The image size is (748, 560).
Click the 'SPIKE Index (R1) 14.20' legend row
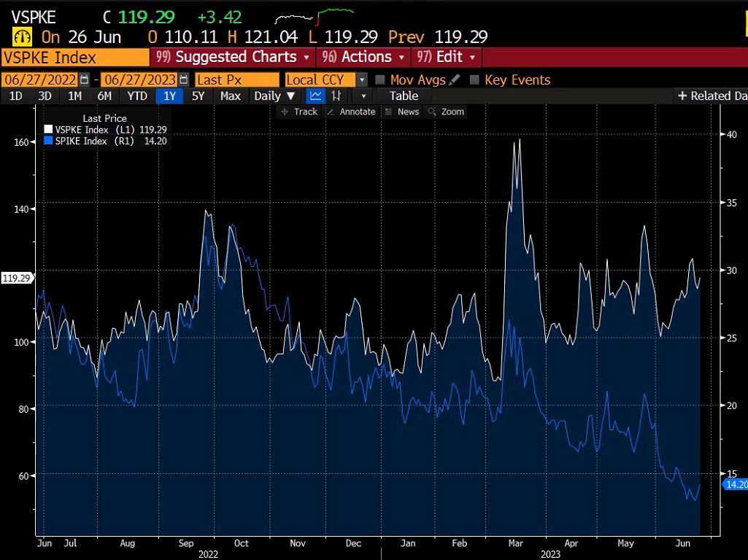[105, 141]
